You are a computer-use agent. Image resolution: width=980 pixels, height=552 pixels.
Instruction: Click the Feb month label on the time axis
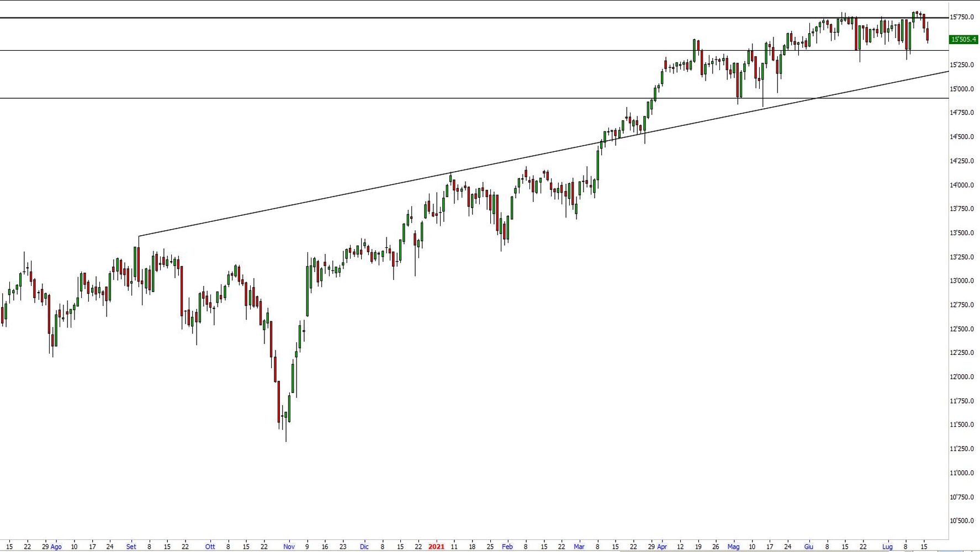(x=507, y=546)
